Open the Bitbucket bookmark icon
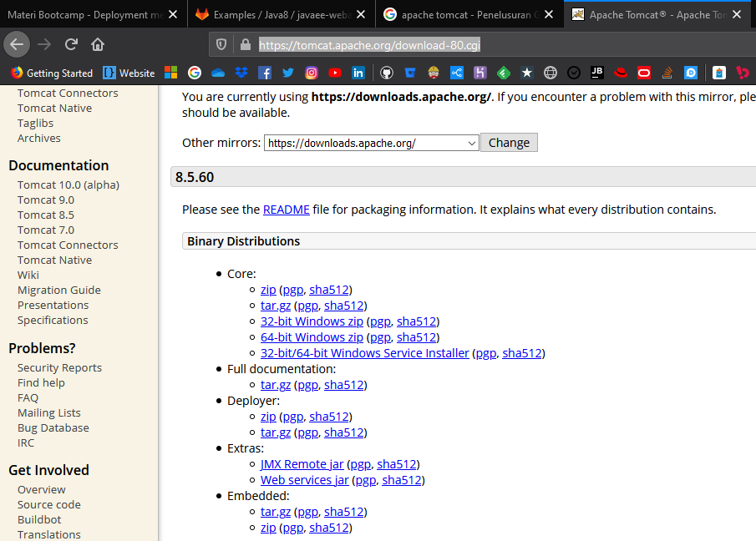The width and height of the screenshot is (756, 541). [410, 73]
